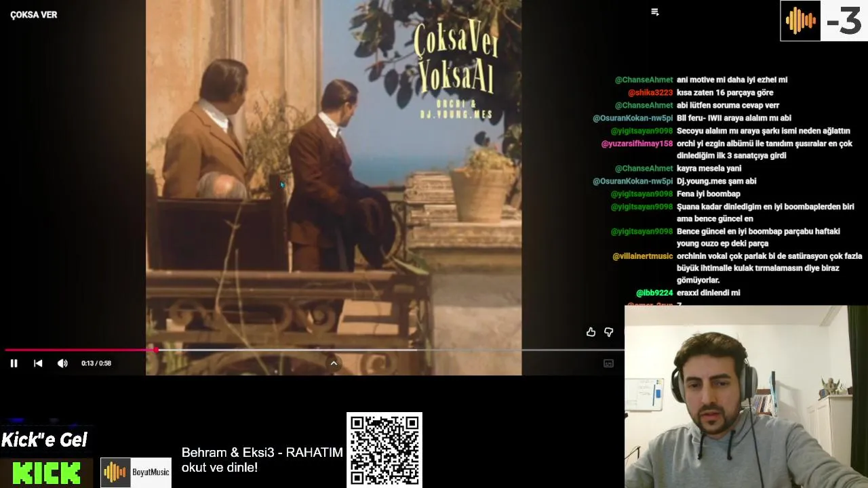Pause the playing track
The width and height of the screenshot is (868, 488).
[14, 363]
